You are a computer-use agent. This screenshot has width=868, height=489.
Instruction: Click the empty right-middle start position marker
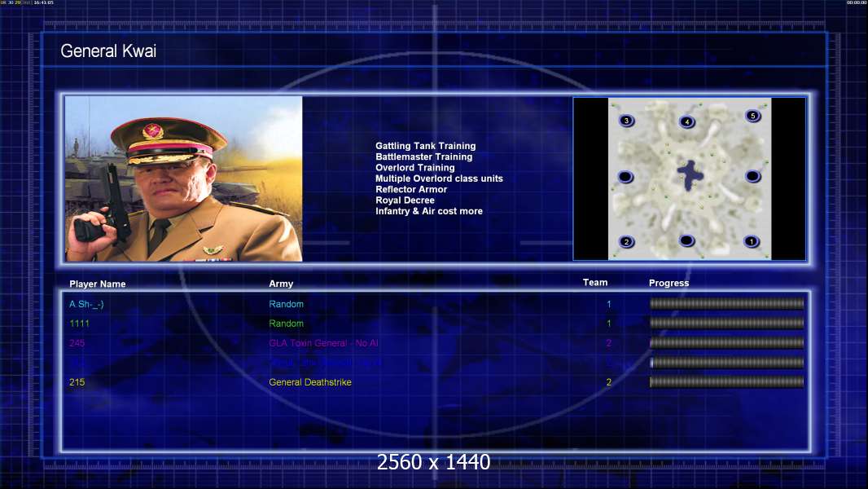click(752, 176)
